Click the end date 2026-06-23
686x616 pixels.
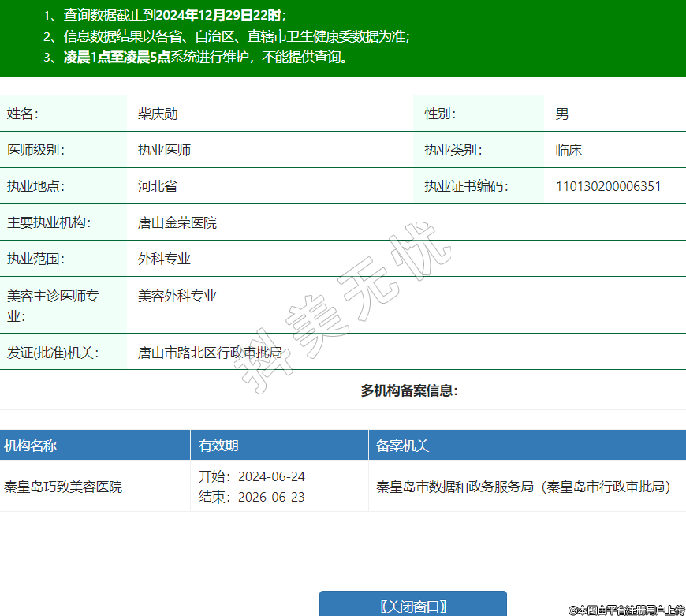coord(271,498)
